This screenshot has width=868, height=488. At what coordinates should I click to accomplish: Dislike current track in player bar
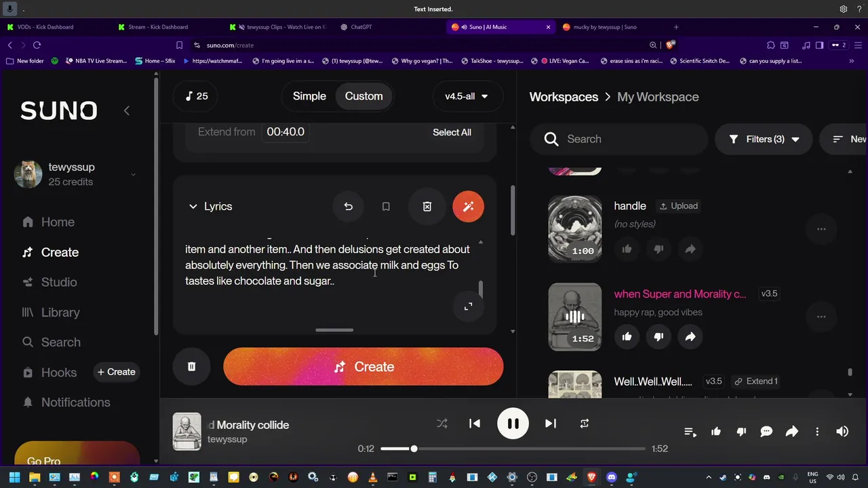coord(741,432)
